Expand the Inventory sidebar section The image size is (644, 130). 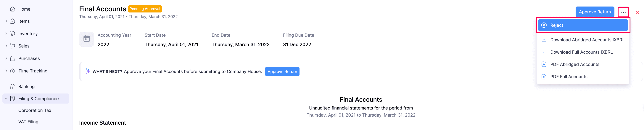click(6, 34)
